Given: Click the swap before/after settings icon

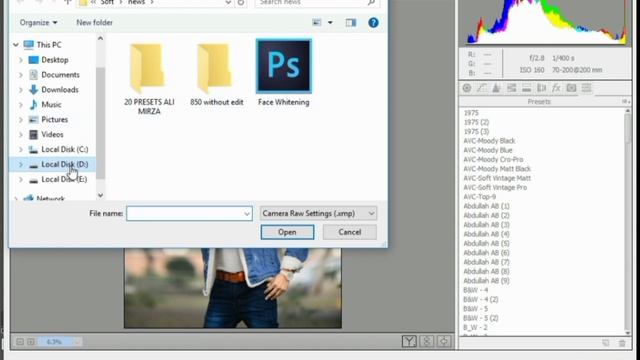Looking at the screenshot, I should pos(427,341).
